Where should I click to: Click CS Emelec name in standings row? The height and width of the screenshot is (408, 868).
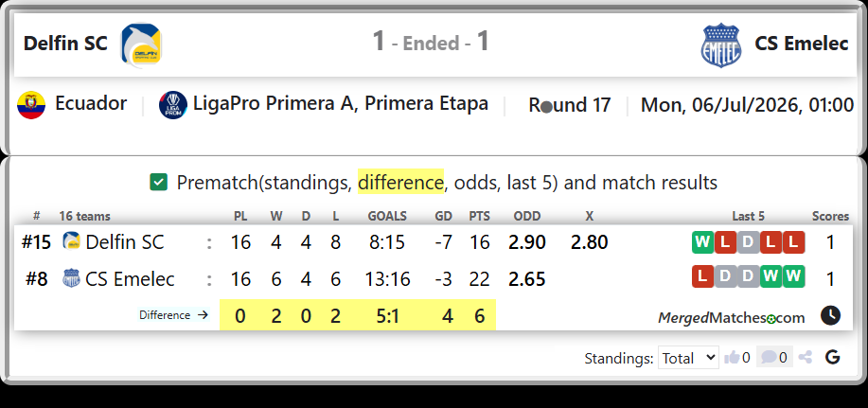pyautogui.click(x=130, y=278)
